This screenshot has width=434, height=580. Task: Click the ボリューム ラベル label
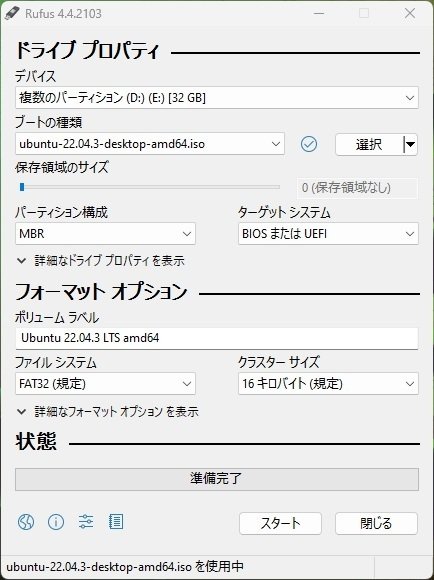(57, 317)
